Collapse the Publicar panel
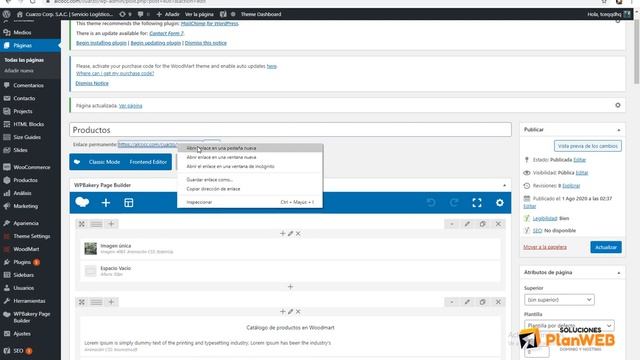Image resolution: width=640 pixels, height=360 pixels. click(x=619, y=130)
